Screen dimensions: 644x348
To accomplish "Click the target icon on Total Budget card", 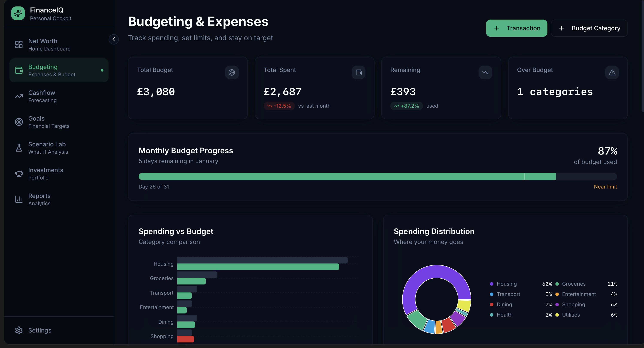I will [232, 72].
